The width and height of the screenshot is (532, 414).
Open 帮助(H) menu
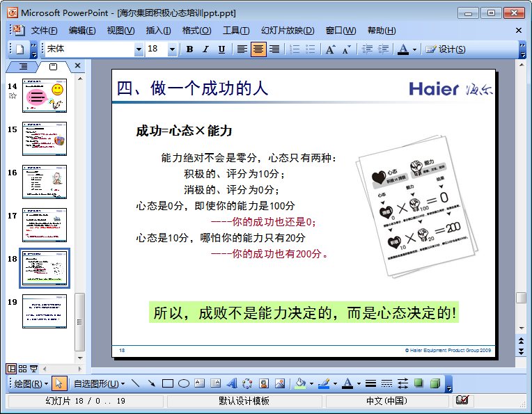tap(382, 31)
